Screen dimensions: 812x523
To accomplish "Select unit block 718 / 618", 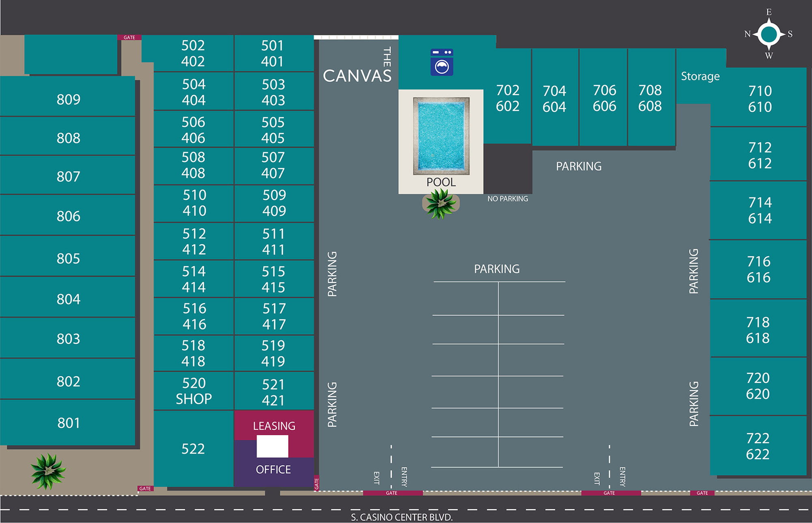I will (758, 328).
